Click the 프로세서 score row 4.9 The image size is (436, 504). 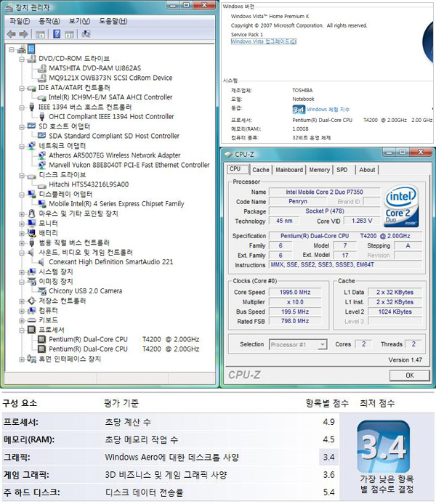tap(171, 422)
